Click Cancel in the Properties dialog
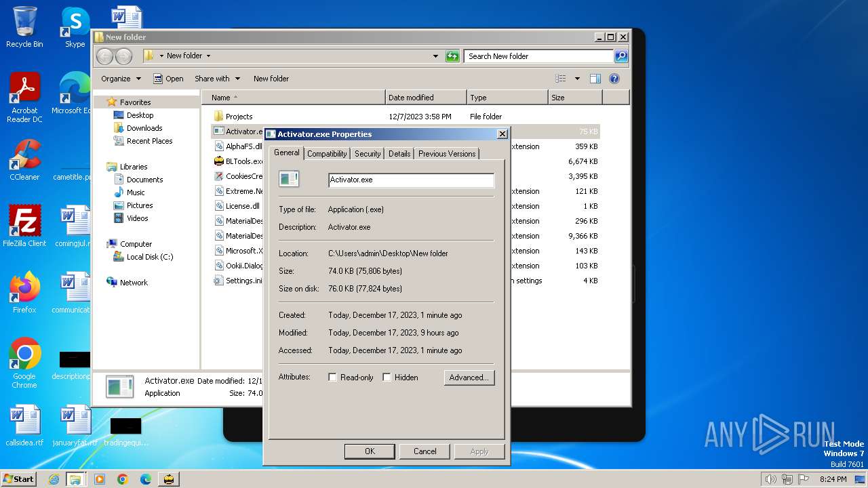868x488 pixels. (425, 451)
